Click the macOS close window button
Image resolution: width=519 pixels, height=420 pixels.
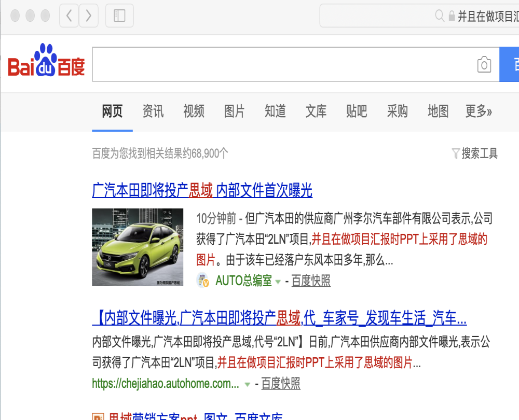point(15,16)
